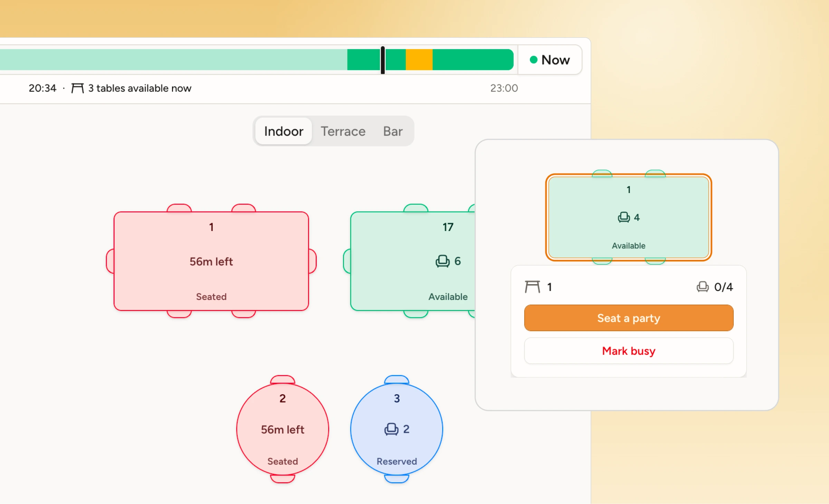The height and width of the screenshot is (504, 829).
Task: Click the 23:00 end time label
Action: tap(504, 88)
